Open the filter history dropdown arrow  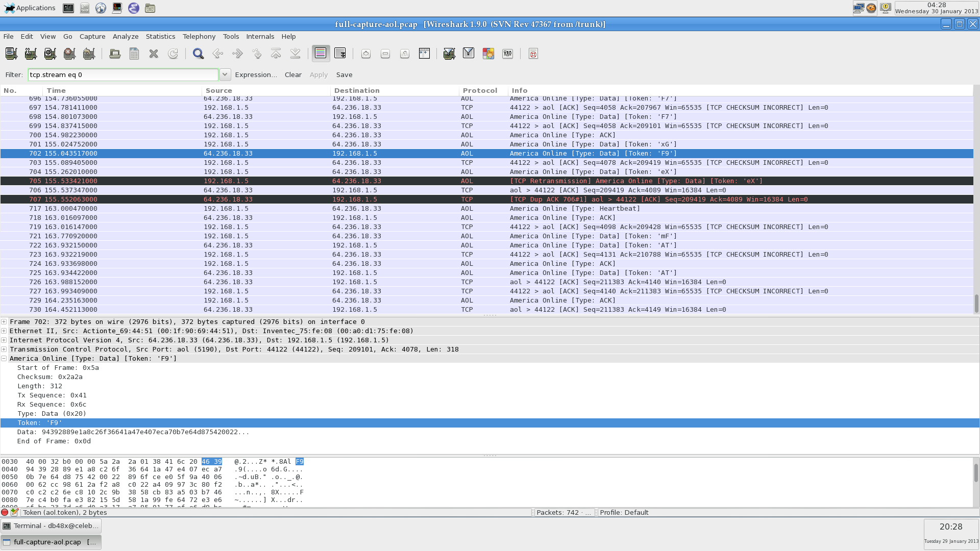(225, 74)
